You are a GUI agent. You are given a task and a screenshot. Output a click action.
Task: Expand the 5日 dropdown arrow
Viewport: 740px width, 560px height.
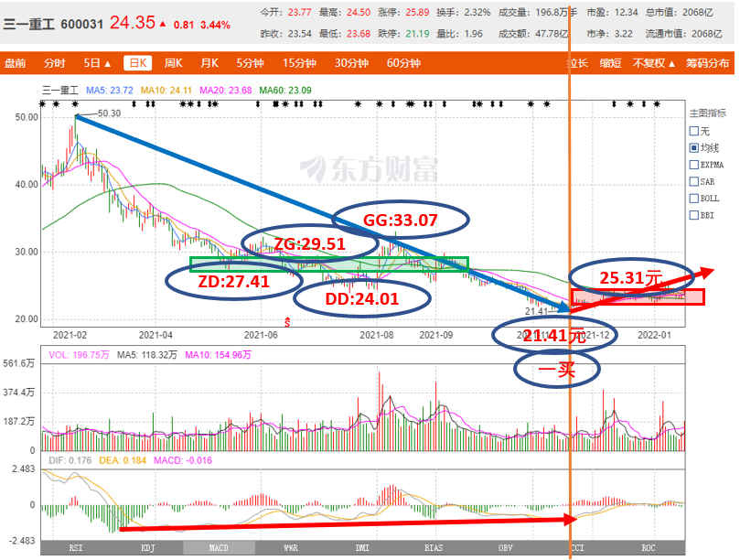click(x=108, y=64)
